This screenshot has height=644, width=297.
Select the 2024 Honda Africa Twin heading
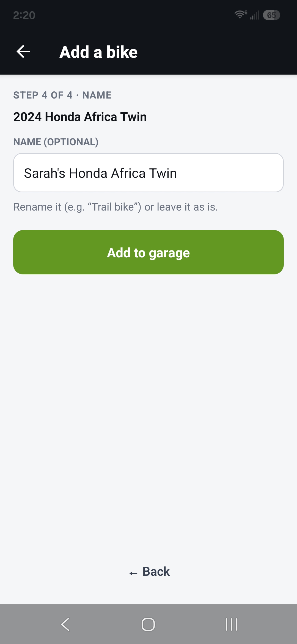[x=80, y=117]
